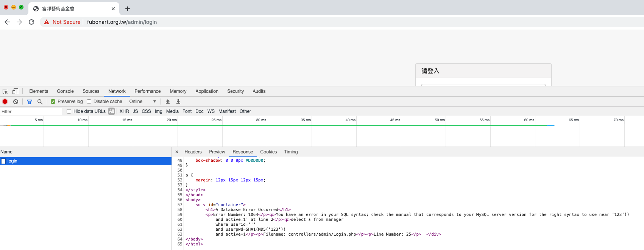The image size is (644, 250).
Task: Open the Timing detail tab
Action: pos(291,152)
